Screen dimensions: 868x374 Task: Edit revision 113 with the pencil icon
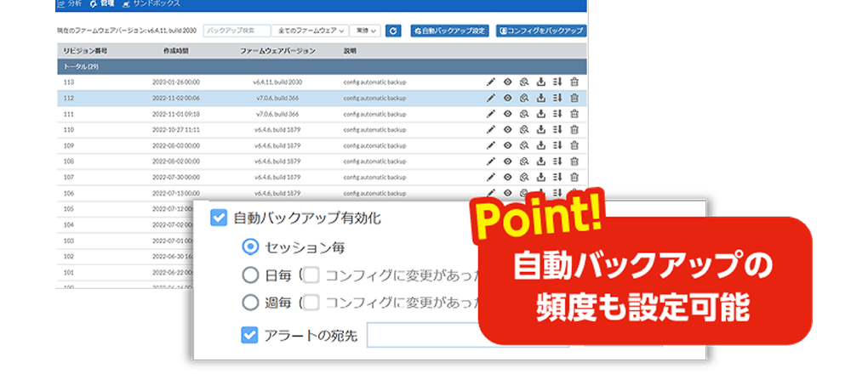click(x=490, y=82)
